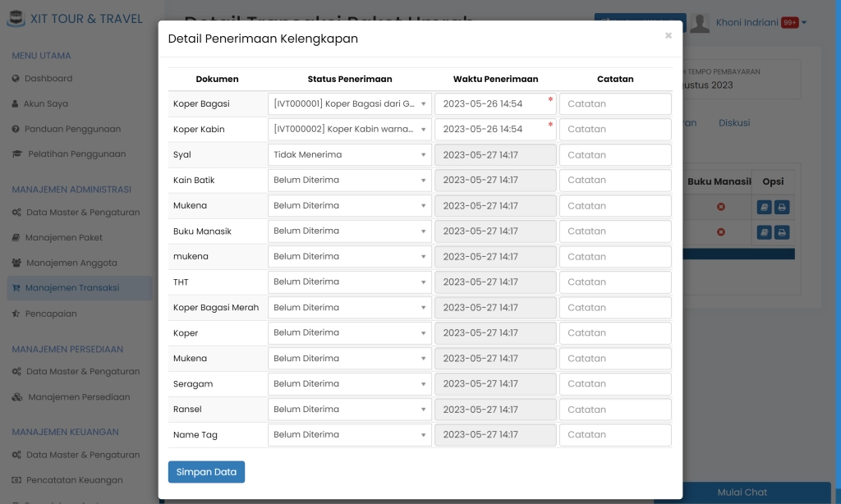Viewport: 841px width, 504px height.
Task: Open the Koper Kabin status dropdown
Action: (349, 129)
